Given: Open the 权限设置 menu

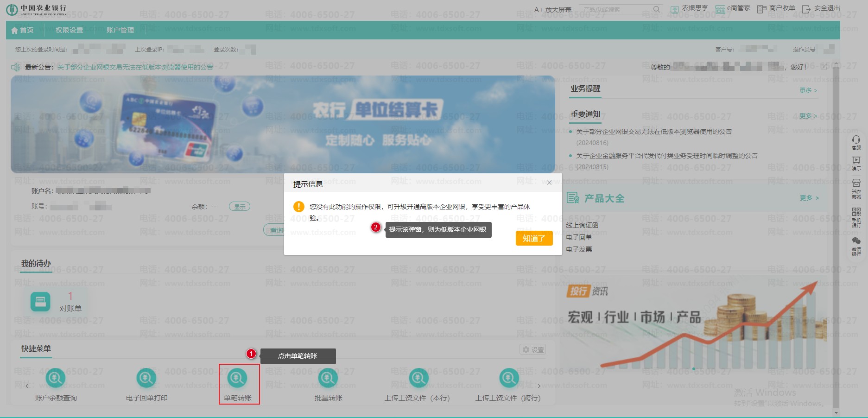Looking at the screenshot, I should click(69, 30).
